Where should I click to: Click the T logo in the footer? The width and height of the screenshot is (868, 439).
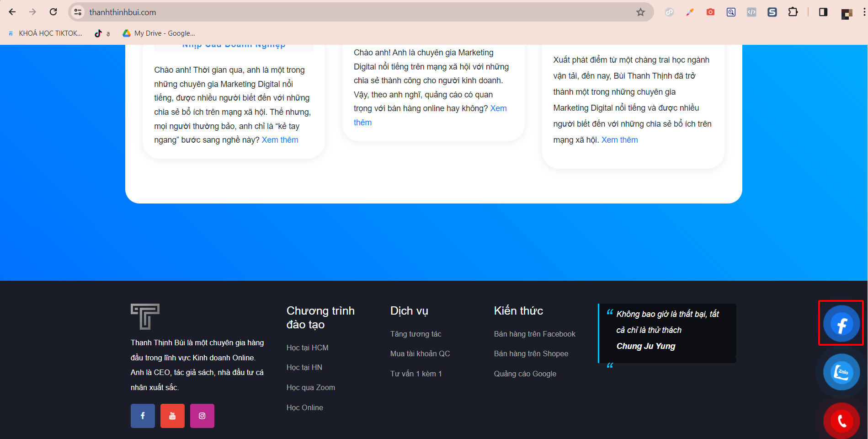click(145, 316)
